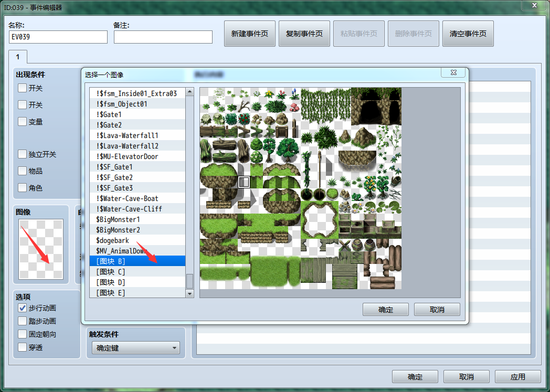Image resolution: width=550 pixels, height=392 pixels.
Task: Select [图块 D] in the list
Action: [x=137, y=282]
